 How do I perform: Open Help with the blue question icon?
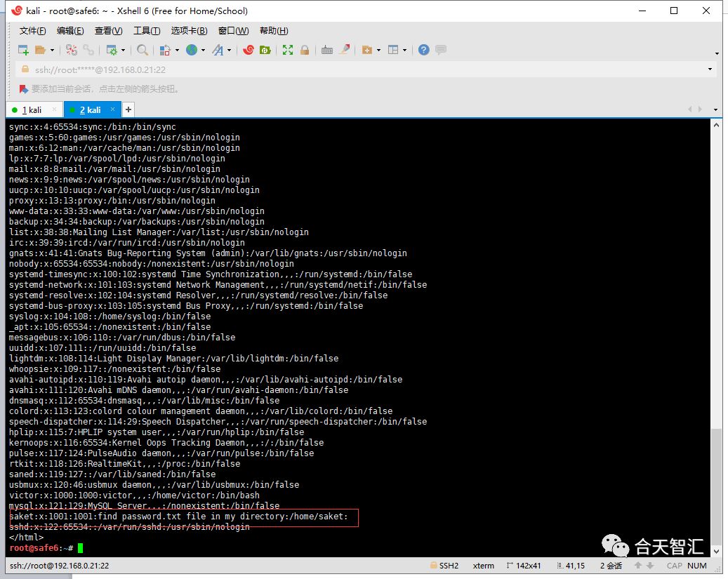(423, 50)
